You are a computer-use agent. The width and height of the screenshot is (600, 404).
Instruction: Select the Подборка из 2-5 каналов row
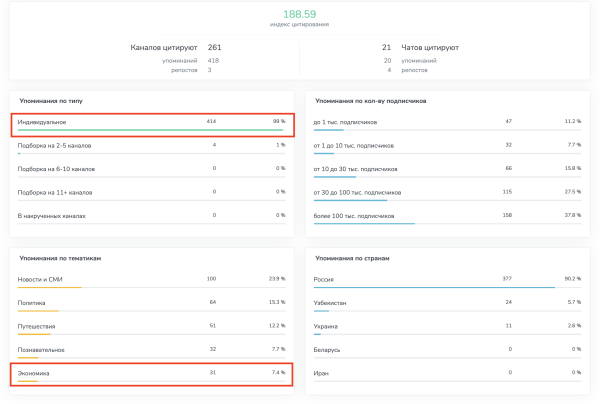[x=152, y=145]
